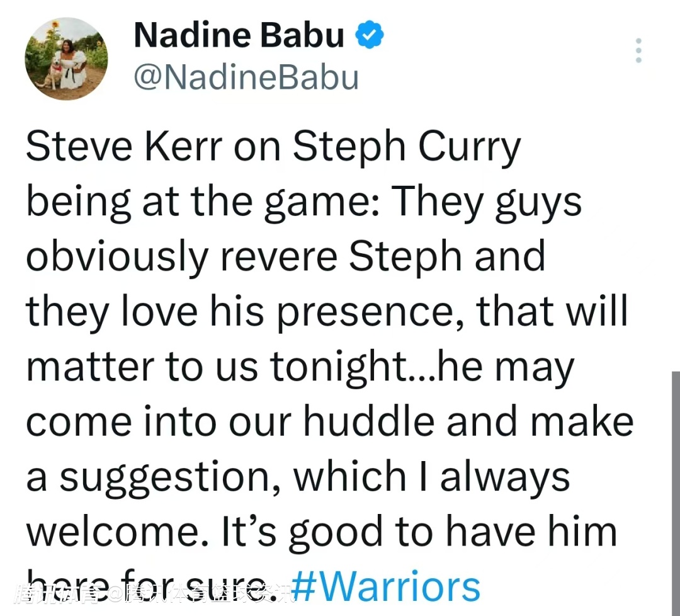Click "Steph Curry" in the first line

tap(406, 147)
